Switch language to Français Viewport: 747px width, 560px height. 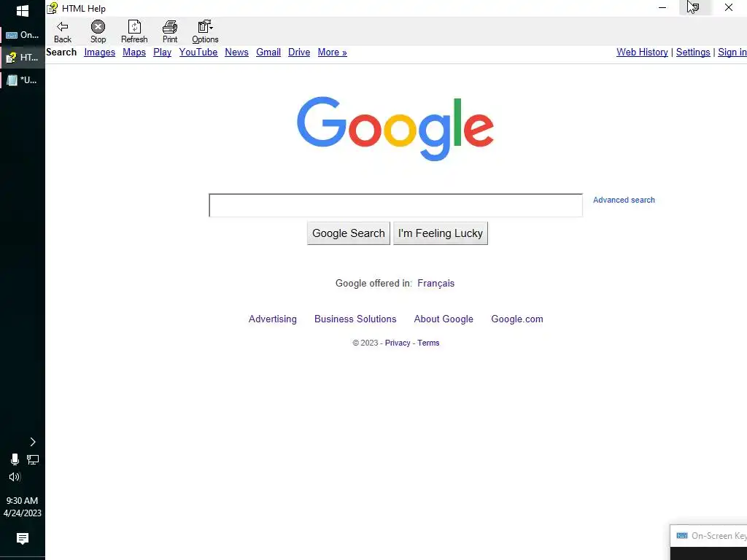click(x=436, y=284)
